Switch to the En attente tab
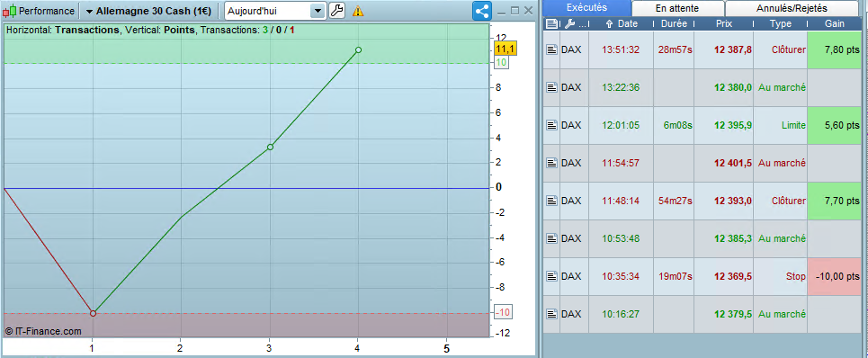The height and width of the screenshot is (358, 868). click(677, 8)
